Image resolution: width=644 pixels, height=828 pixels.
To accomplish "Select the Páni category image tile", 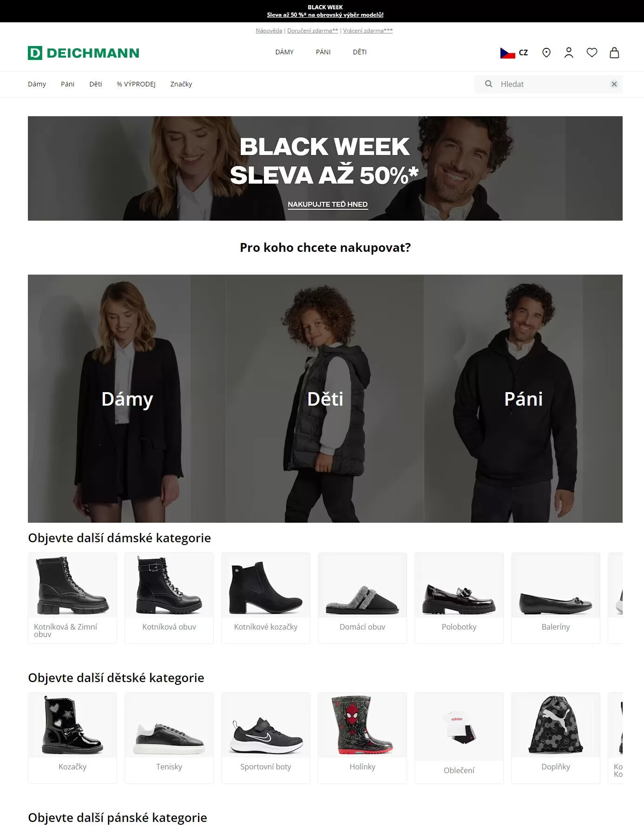I will [523, 399].
